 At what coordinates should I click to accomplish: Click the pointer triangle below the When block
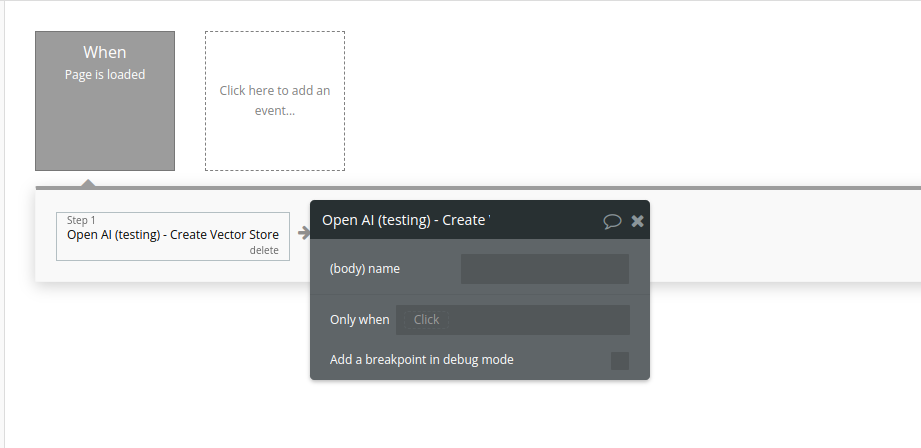tap(88, 182)
